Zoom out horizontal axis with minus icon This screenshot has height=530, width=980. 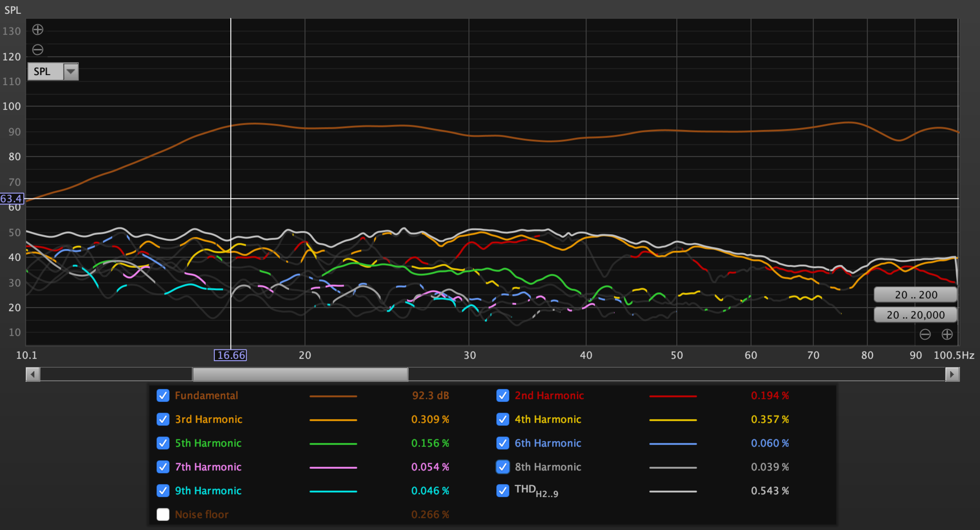pos(925,334)
